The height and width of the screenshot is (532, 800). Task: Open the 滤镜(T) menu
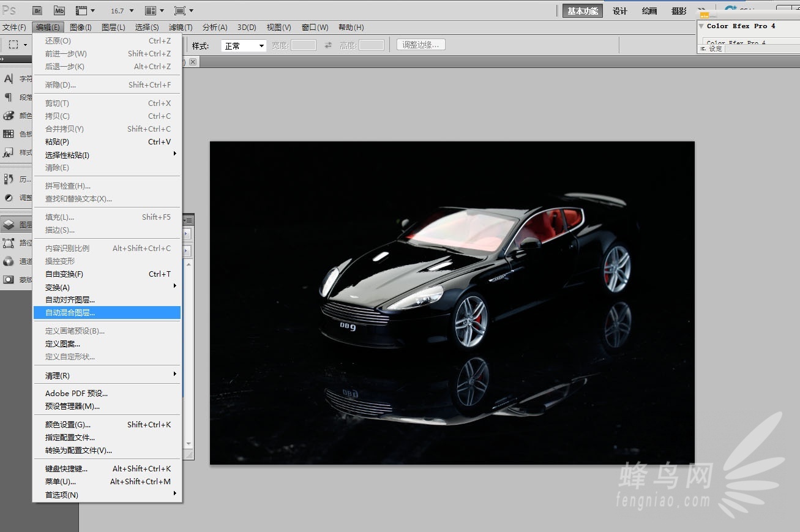click(x=181, y=27)
